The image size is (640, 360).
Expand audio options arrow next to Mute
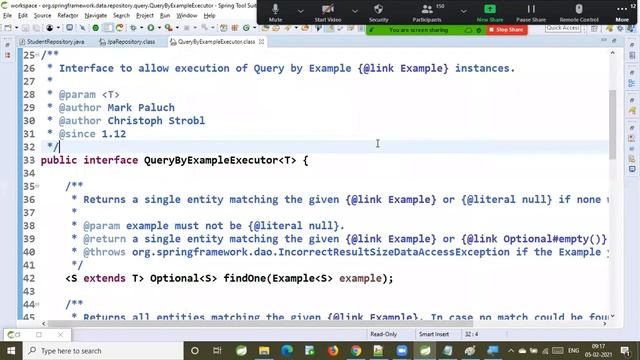tap(300, 11)
